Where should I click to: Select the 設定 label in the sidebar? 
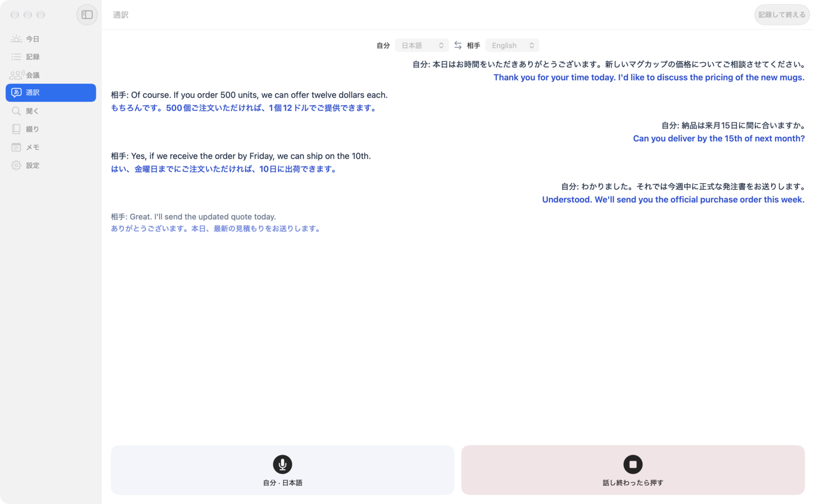(33, 166)
